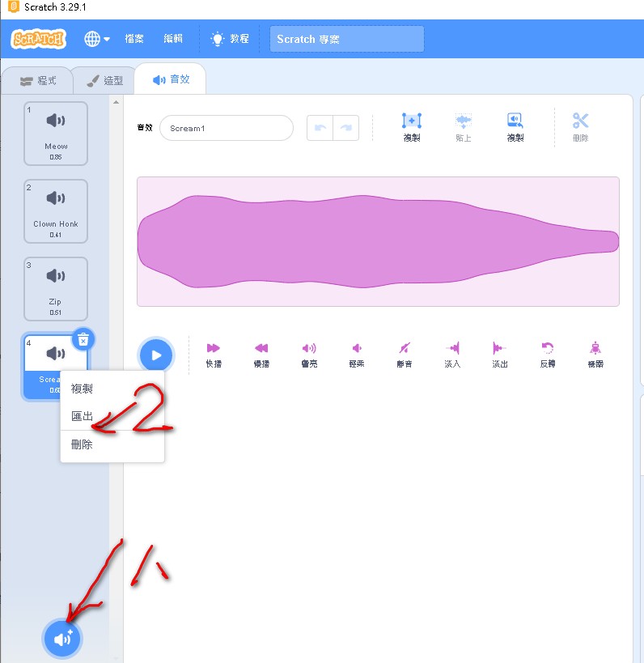Mute the sound with 靜音 icon

pyautogui.click(x=405, y=353)
